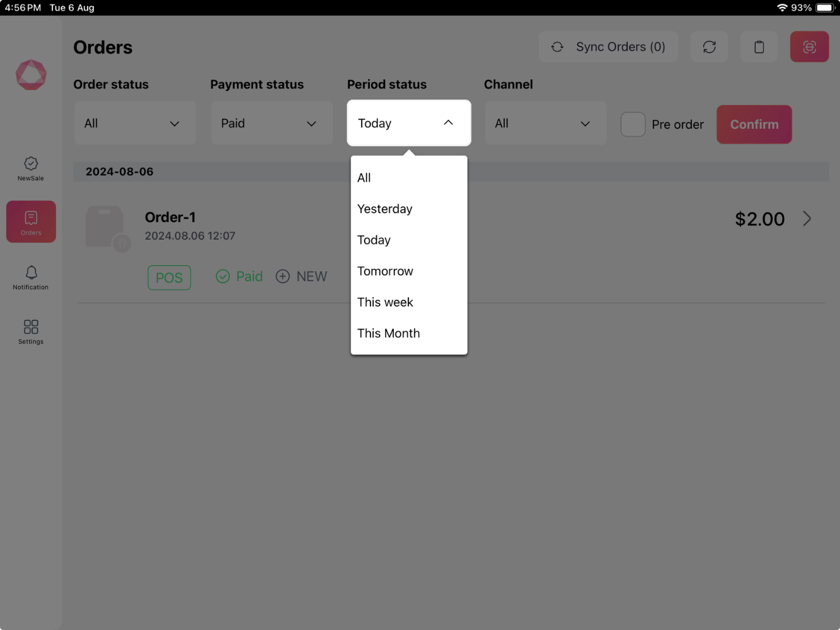Open NewSale from the sidebar

(31, 169)
